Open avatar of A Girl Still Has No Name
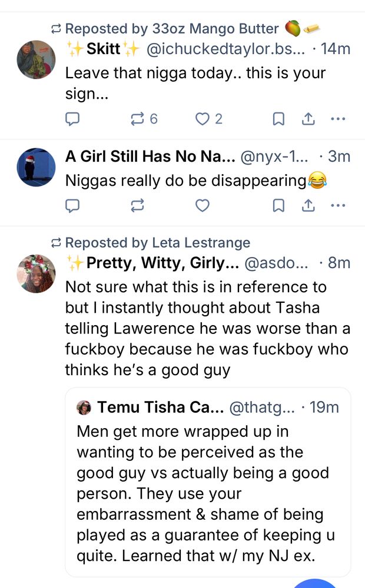The width and height of the screenshot is (365, 588). point(36,167)
